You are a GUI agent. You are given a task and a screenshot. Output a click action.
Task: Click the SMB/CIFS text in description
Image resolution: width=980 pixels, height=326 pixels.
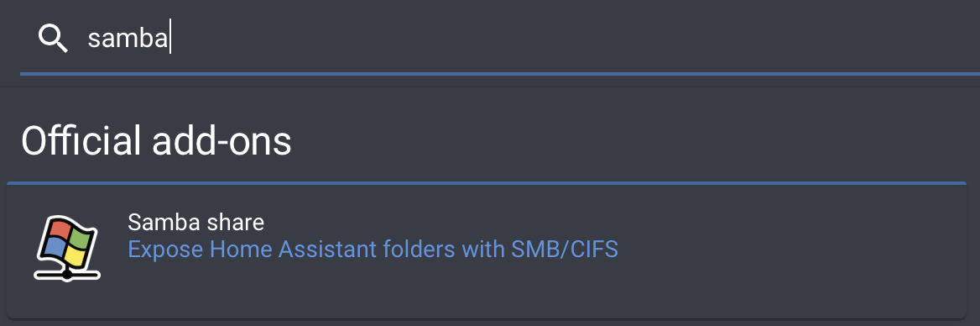click(565, 250)
